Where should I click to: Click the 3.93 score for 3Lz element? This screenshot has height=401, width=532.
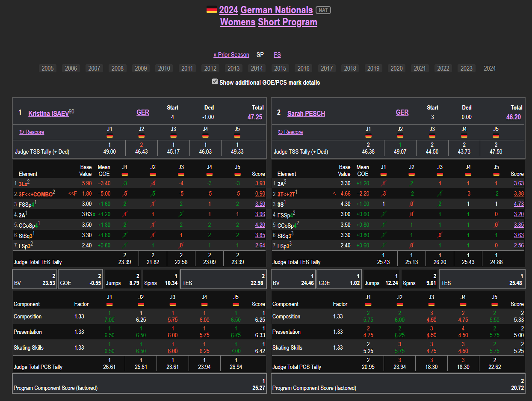point(260,184)
